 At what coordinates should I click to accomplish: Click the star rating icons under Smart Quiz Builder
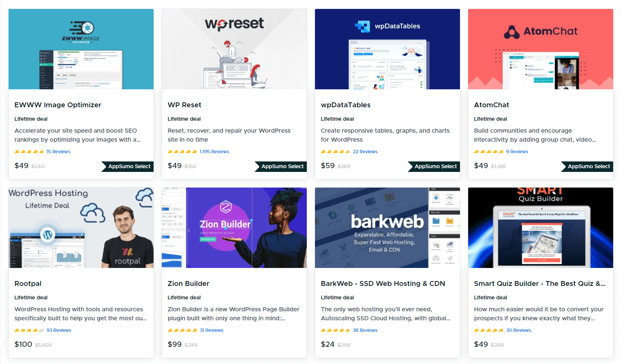pos(489,330)
